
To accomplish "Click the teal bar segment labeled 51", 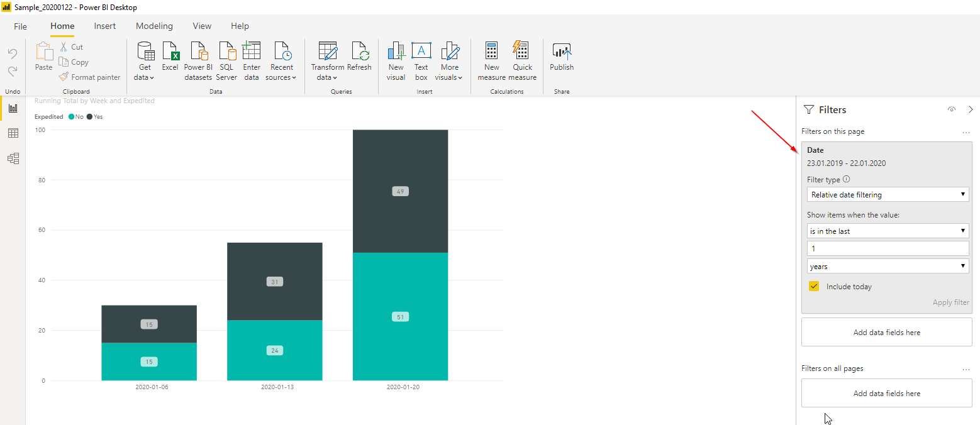I will (x=400, y=316).
